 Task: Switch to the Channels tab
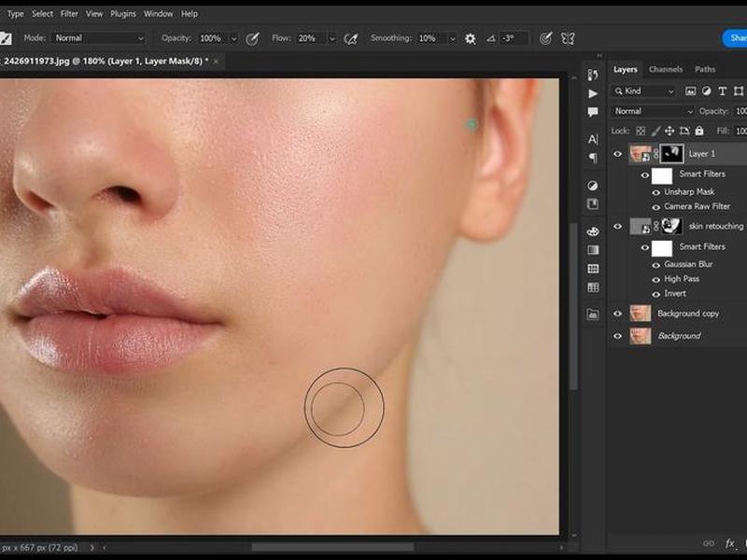[666, 69]
